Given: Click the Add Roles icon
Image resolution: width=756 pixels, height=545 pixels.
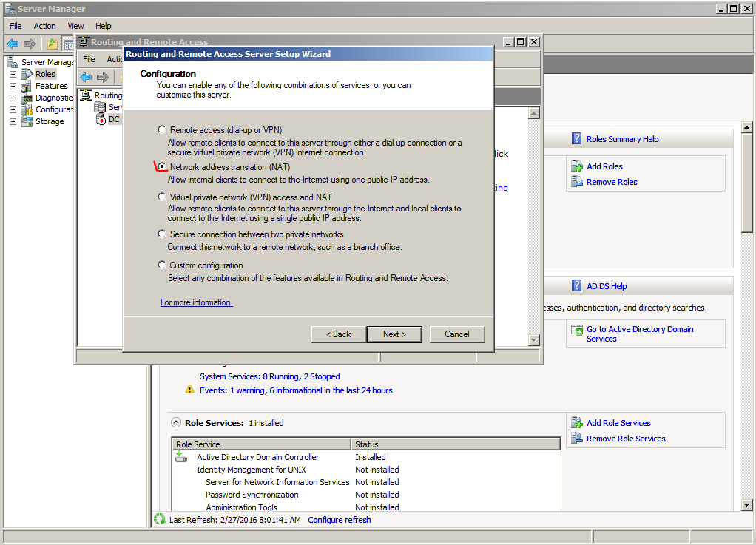Looking at the screenshot, I should tap(577, 166).
